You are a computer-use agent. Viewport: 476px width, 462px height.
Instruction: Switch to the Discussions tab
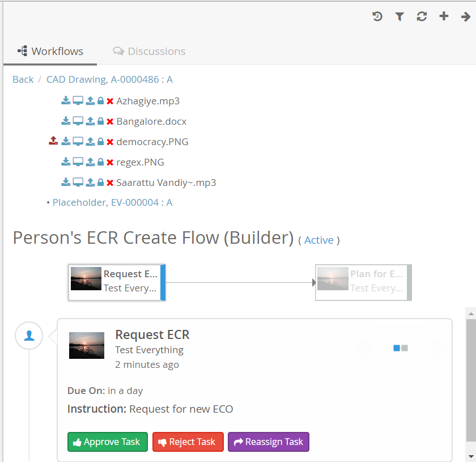click(x=150, y=51)
